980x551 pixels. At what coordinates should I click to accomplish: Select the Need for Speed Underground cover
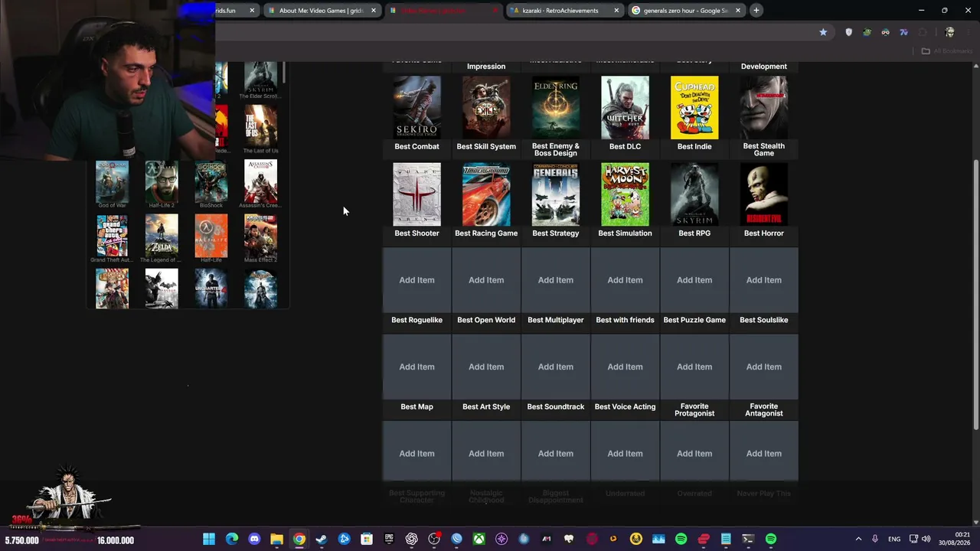pyautogui.click(x=486, y=194)
